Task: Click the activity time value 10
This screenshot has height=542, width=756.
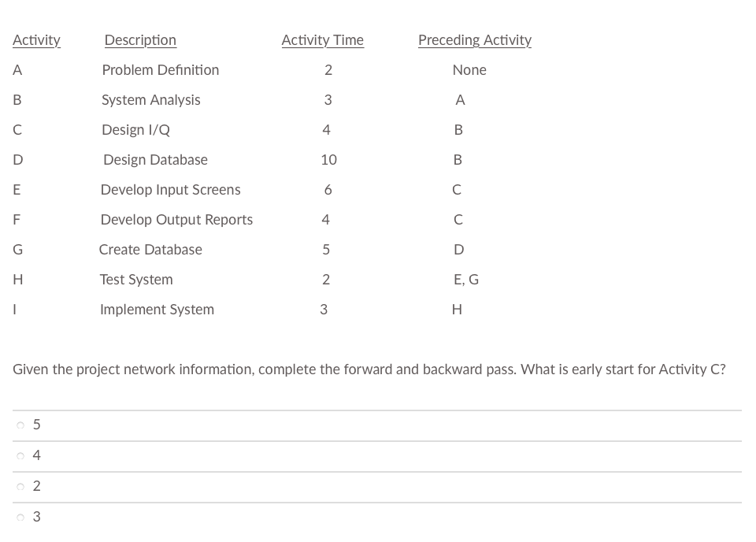Action: click(x=328, y=160)
